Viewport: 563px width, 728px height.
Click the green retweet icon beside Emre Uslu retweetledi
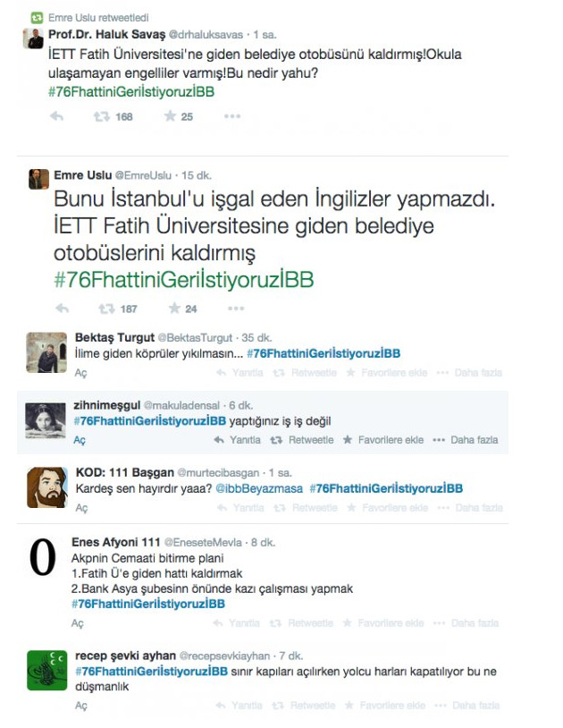[x=37, y=18]
